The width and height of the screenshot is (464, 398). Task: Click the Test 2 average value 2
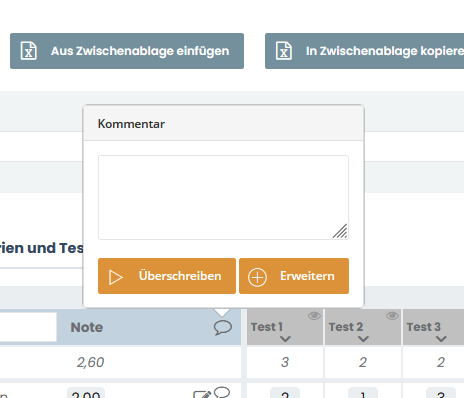[x=363, y=362]
